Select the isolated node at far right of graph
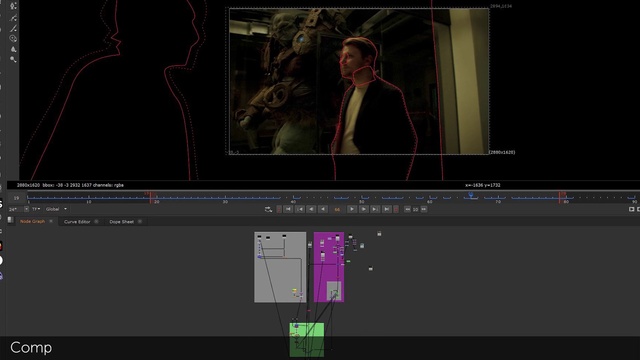Screen dimensions: 640x360 pyautogui.click(x=379, y=234)
